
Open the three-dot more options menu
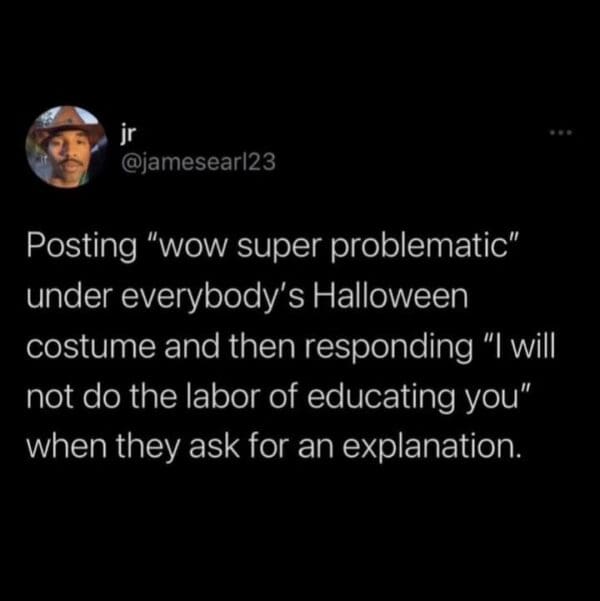pos(561,133)
